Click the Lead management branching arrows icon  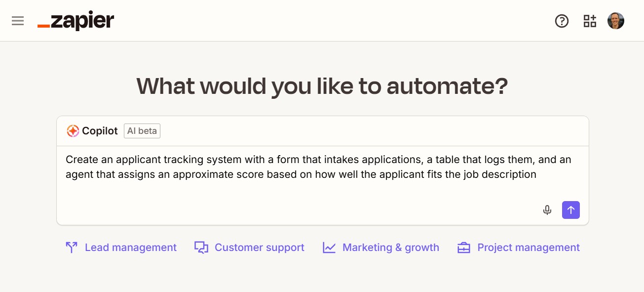[72, 247]
